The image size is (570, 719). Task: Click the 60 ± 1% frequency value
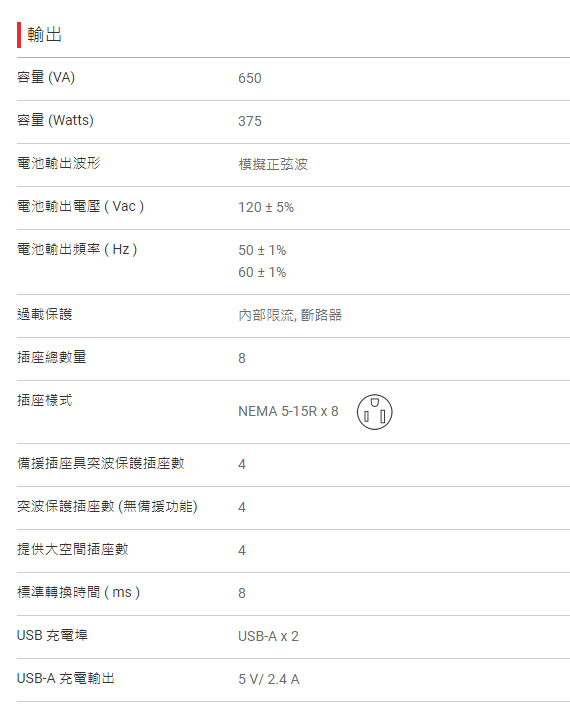(x=262, y=272)
